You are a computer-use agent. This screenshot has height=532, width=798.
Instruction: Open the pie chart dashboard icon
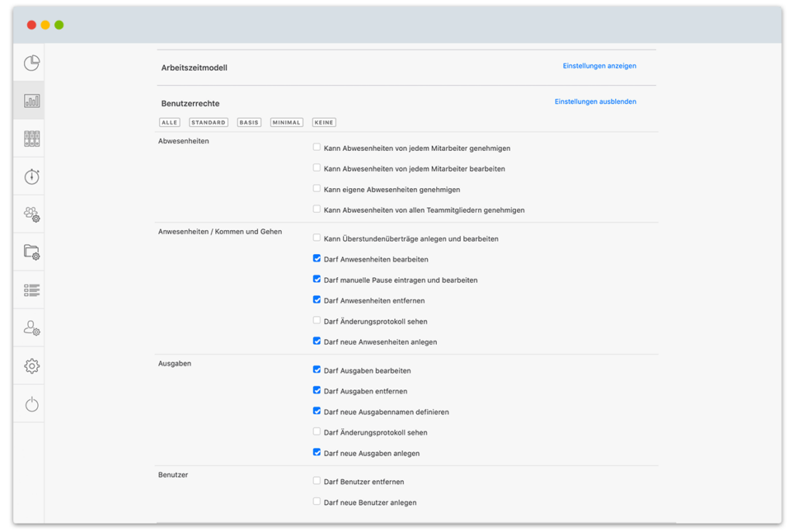31,63
